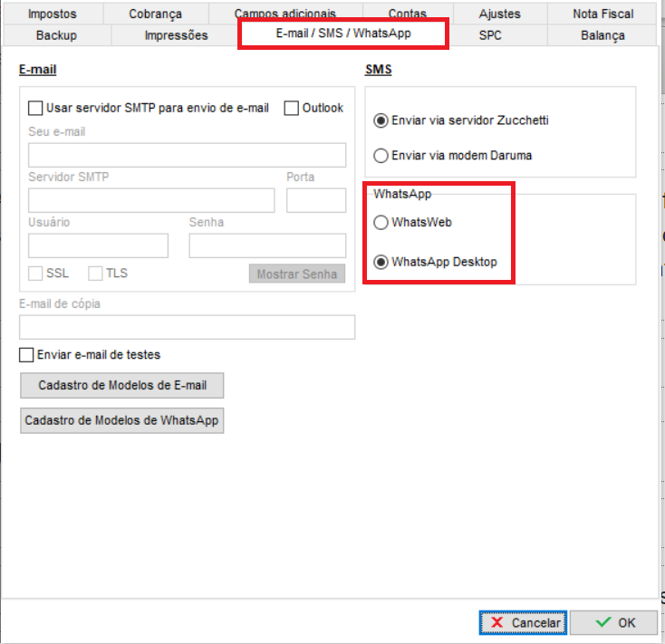The height and width of the screenshot is (644, 665).
Task: Open Cadastro de Modelos de WhatsApp
Action: point(122,421)
